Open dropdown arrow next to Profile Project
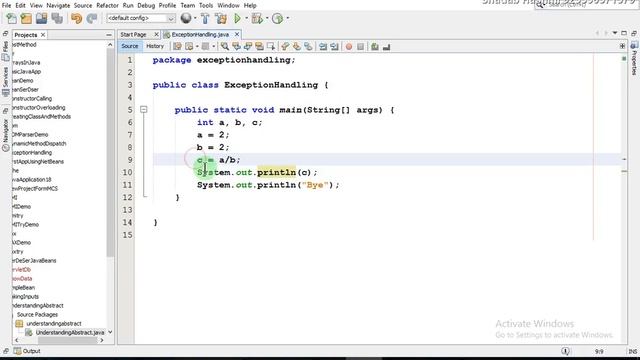The height and width of the screenshot is (360, 640). (x=288, y=18)
